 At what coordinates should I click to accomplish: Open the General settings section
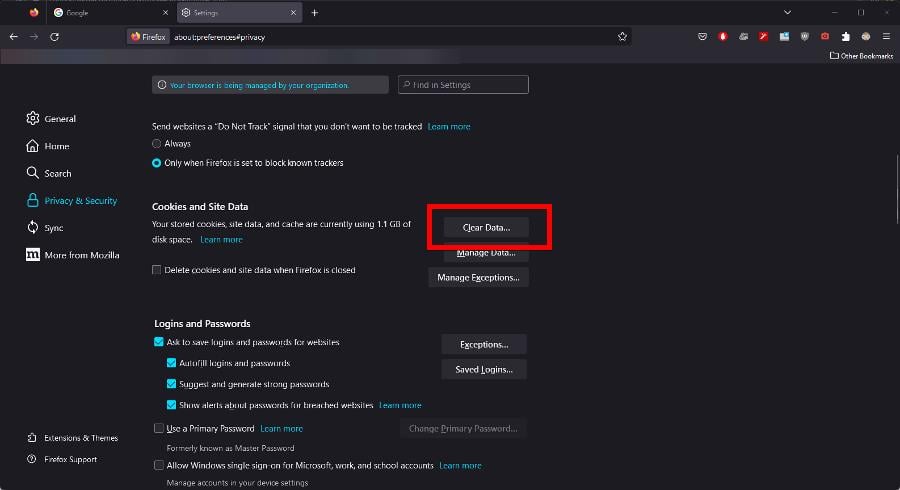point(60,119)
